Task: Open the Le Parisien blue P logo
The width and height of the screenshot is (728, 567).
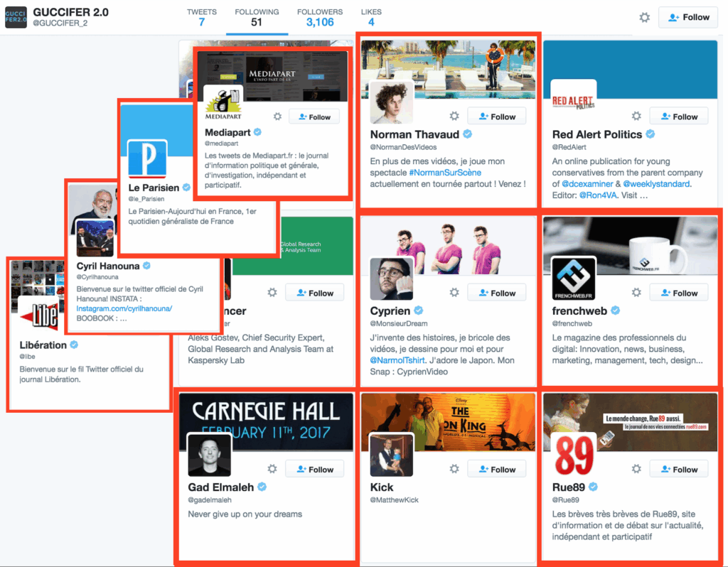Action: pyautogui.click(x=147, y=158)
